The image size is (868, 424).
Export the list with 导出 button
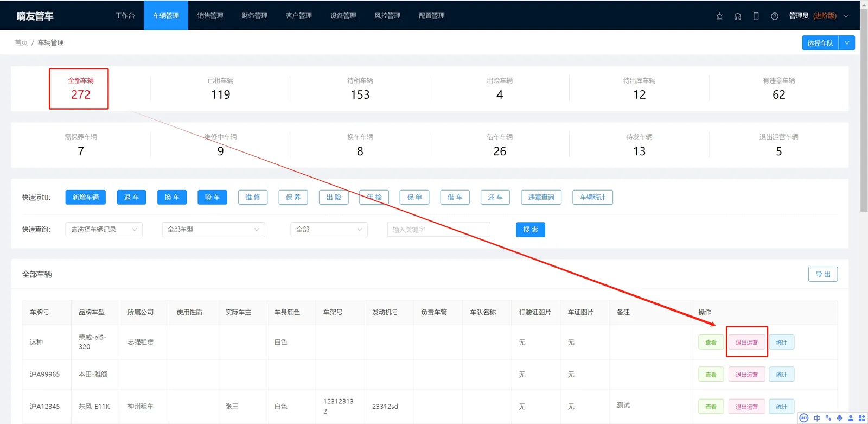(823, 274)
